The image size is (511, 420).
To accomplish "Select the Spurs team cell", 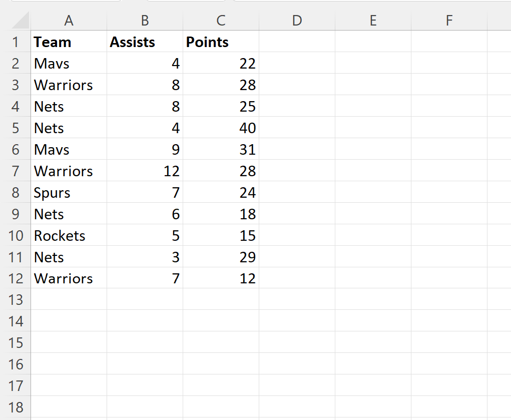I will [69, 193].
